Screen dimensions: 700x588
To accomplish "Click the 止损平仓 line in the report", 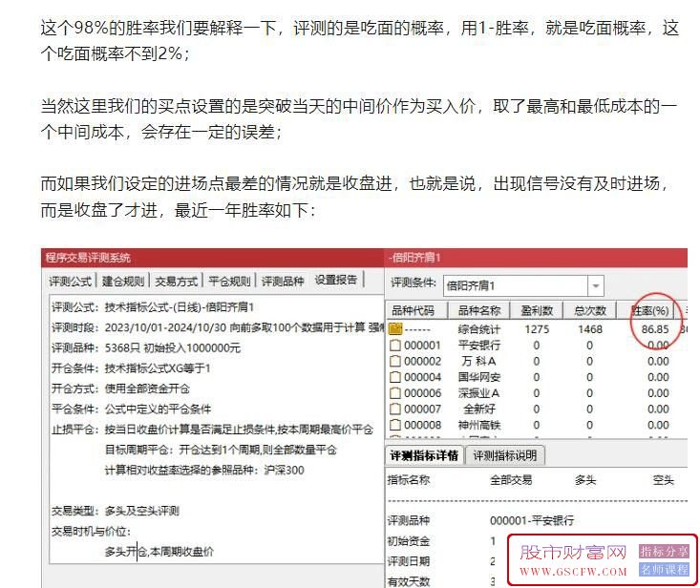I will pos(212,430).
